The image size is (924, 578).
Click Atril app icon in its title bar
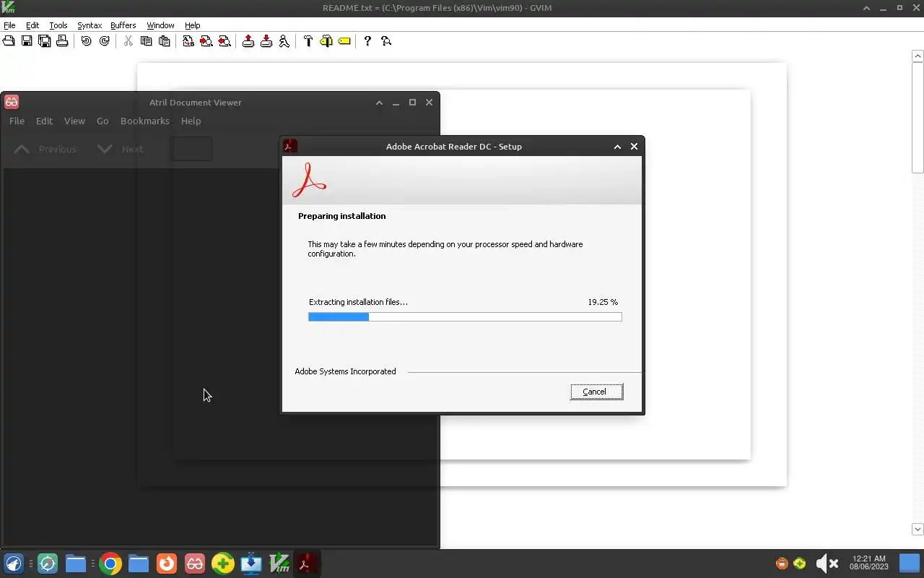click(11, 102)
